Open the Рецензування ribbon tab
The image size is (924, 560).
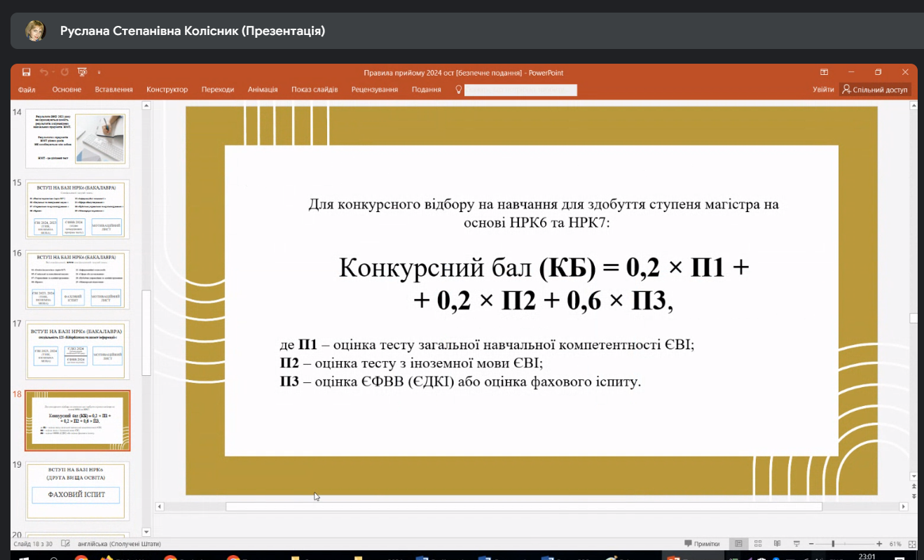point(375,90)
